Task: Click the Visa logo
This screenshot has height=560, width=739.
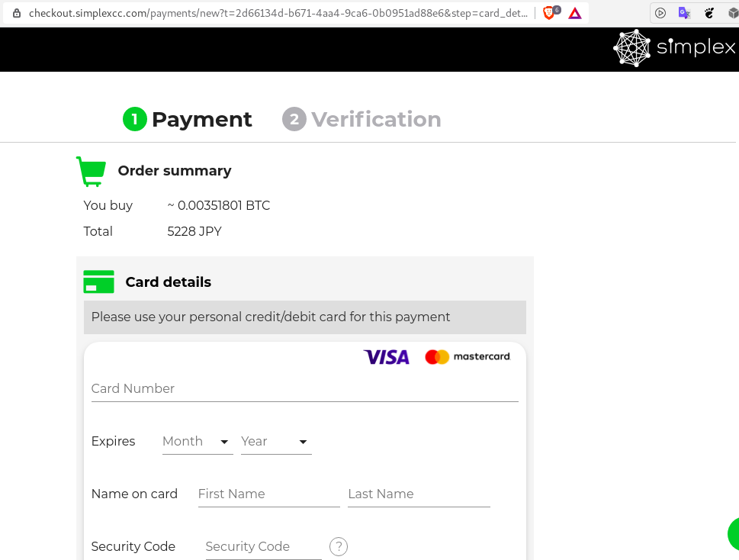Action: click(387, 357)
